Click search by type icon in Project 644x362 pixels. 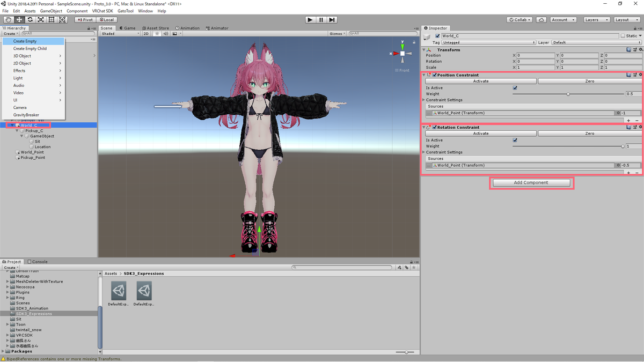point(400,267)
